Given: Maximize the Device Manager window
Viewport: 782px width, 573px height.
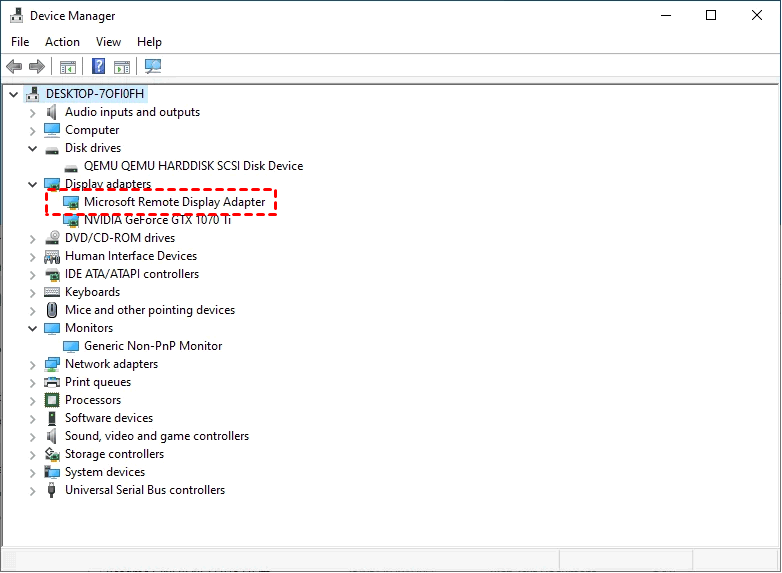Looking at the screenshot, I should [x=711, y=15].
